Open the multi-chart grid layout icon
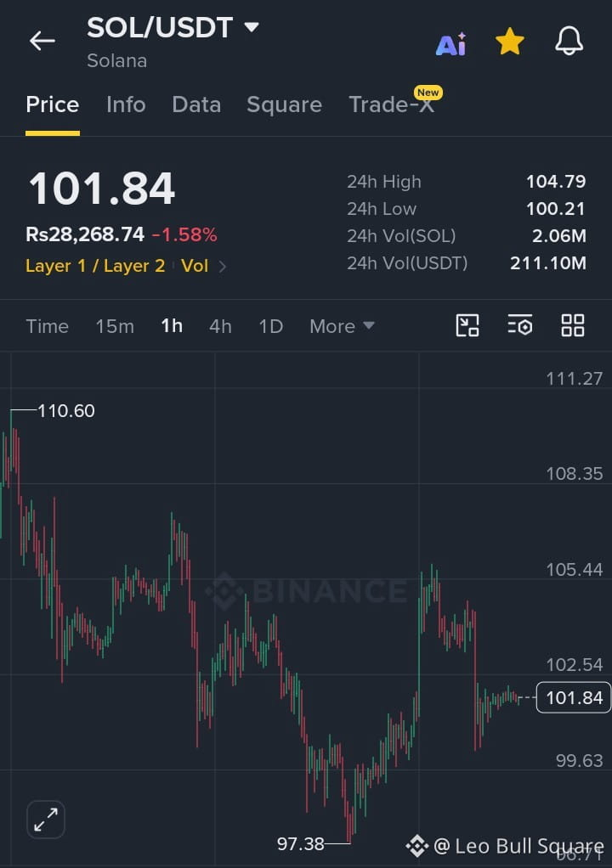Screen dimensions: 612x868 573,325
